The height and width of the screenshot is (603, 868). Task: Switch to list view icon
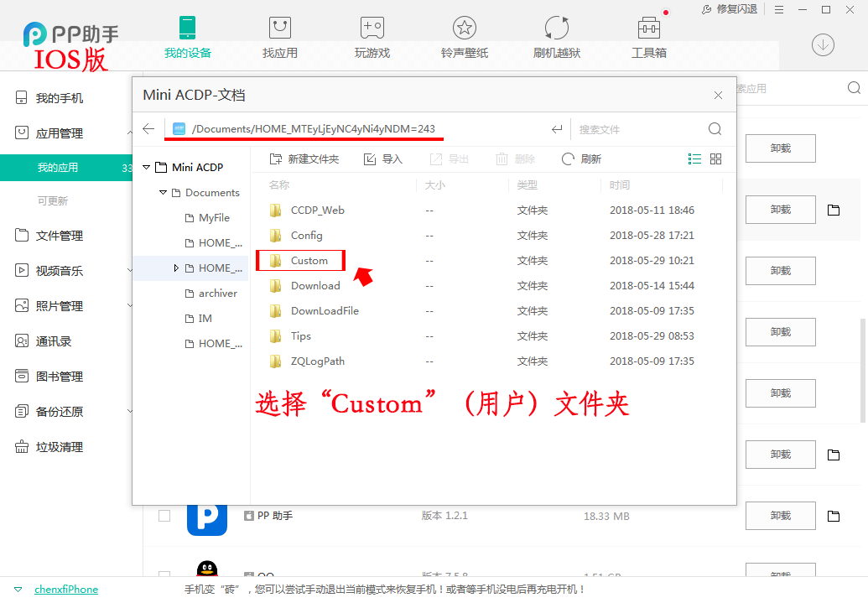tap(694, 159)
